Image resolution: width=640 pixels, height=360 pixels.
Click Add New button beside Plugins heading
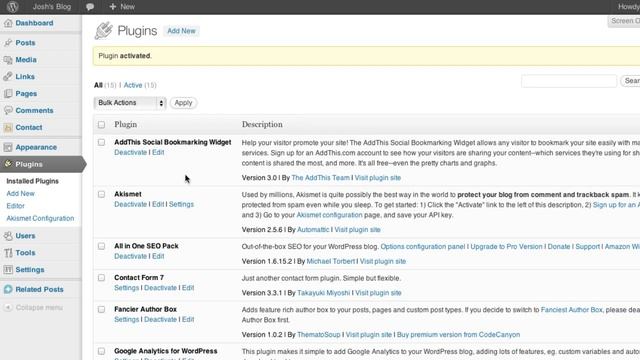(181, 31)
